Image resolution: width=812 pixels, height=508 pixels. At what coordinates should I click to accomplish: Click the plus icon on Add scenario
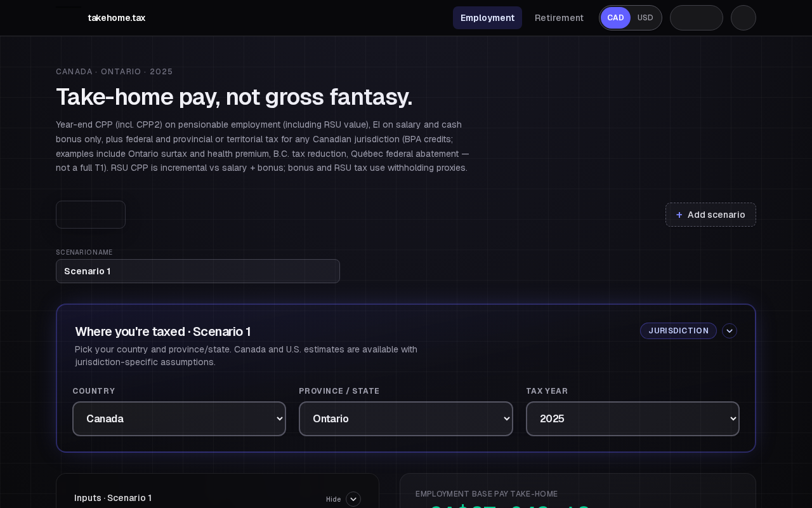pyautogui.click(x=679, y=215)
